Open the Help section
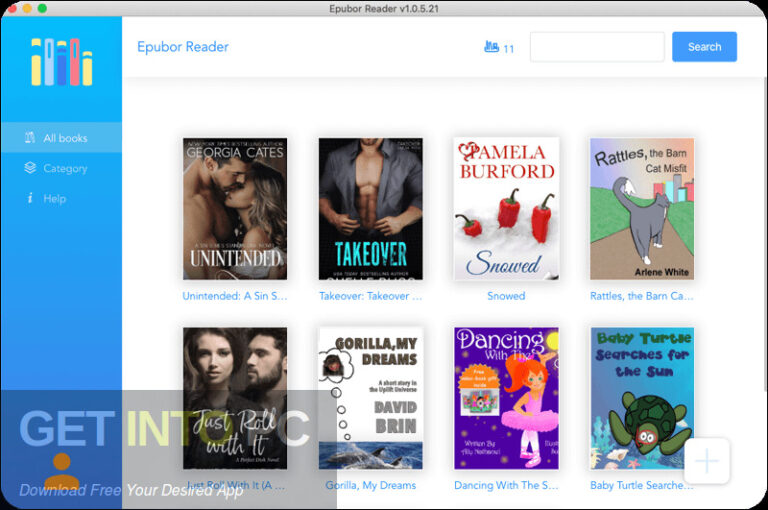The image size is (768, 510). pos(61,198)
